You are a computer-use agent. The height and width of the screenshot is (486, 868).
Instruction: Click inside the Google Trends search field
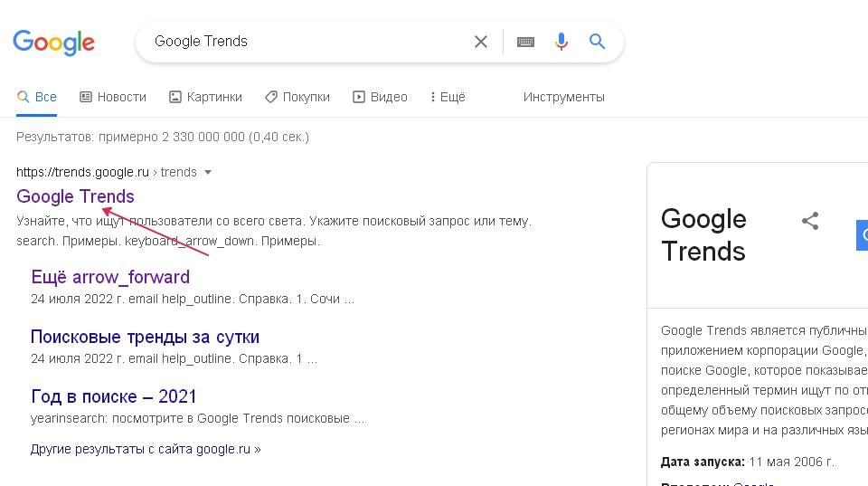coord(307,42)
